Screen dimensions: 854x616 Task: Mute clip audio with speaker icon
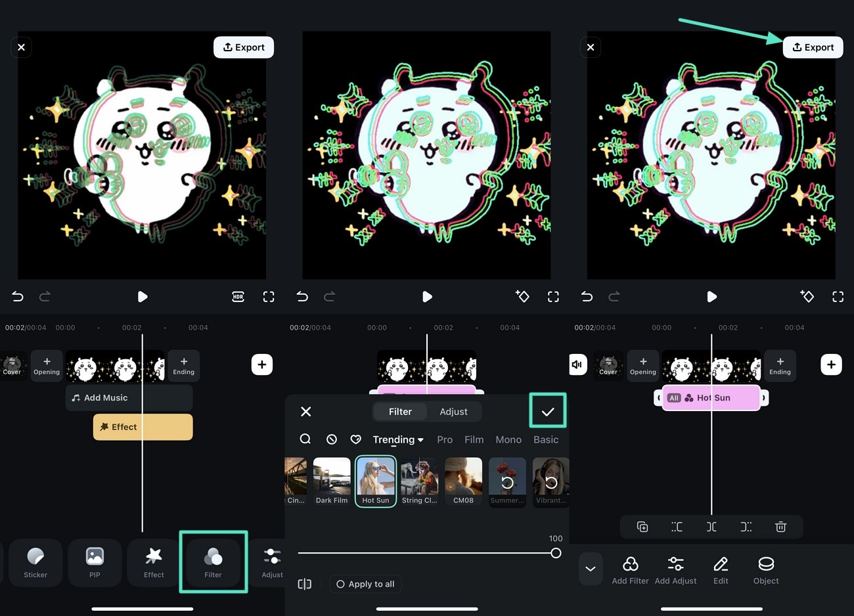click(577, 364)
